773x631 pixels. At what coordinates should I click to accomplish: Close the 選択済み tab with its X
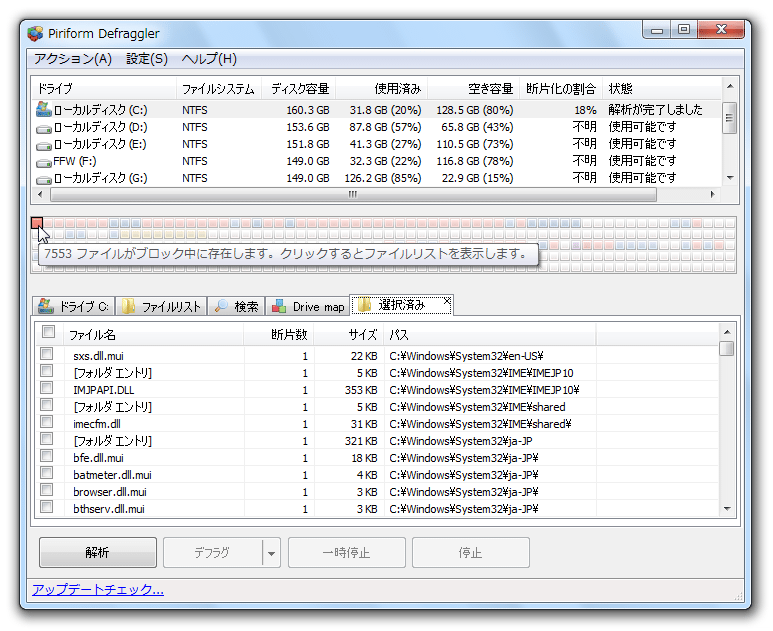[x=447, y=301]
